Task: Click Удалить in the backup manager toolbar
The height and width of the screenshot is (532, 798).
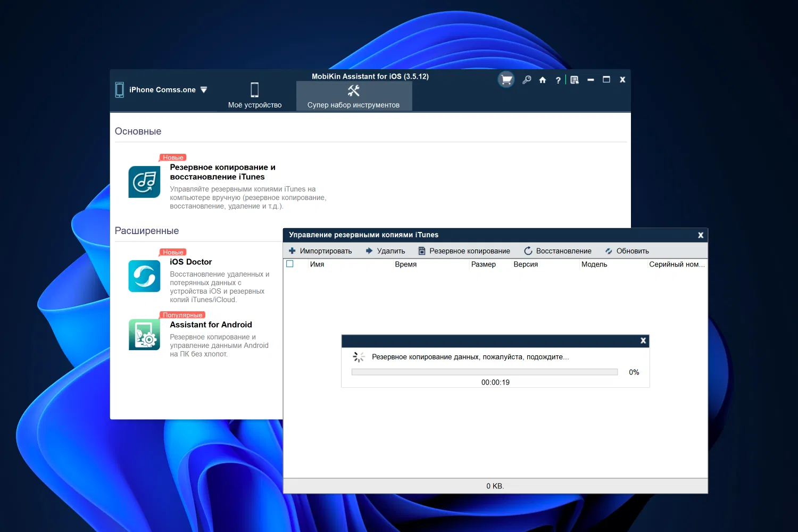Action: pos(386,251)
